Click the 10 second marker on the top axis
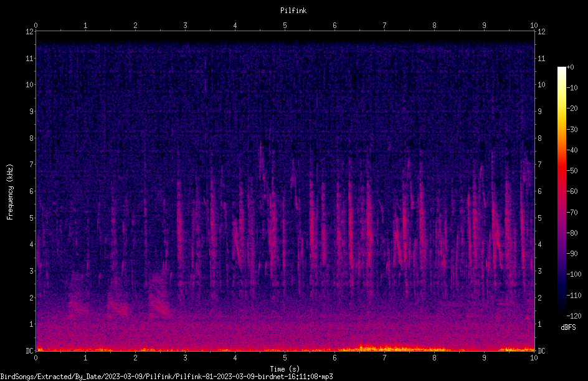Screen dimensions: 588x381 coord(534,26)
